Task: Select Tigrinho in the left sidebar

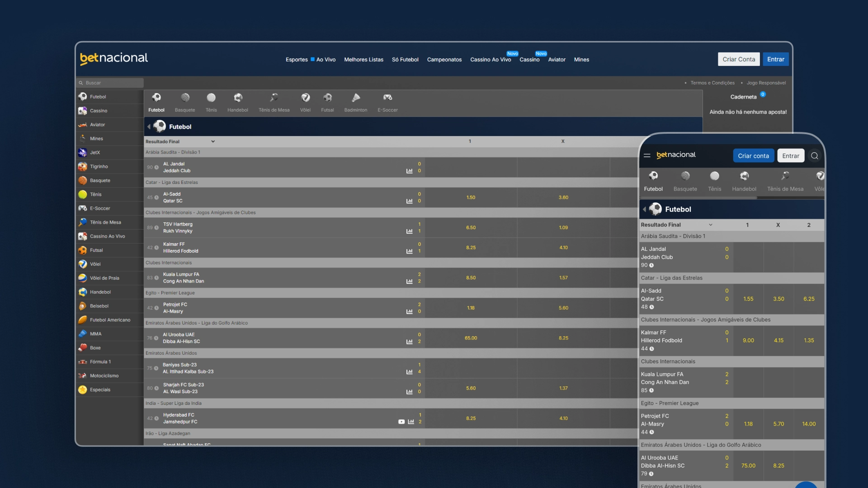Action: pyautogui.click(x=99, y=166)
